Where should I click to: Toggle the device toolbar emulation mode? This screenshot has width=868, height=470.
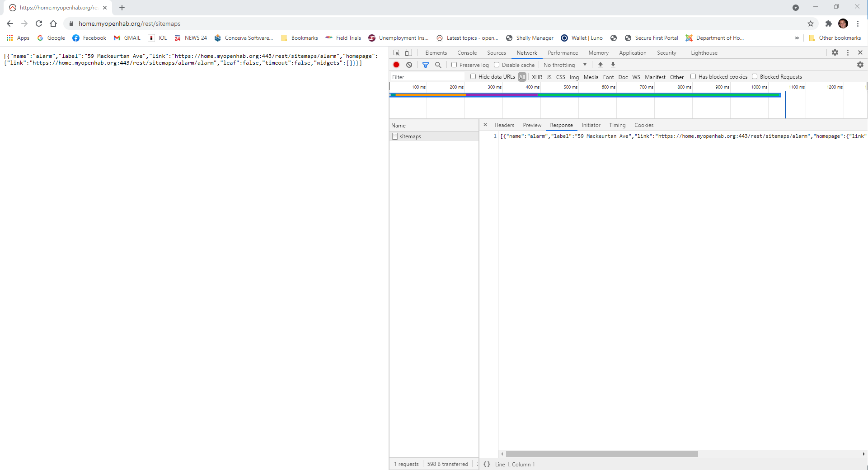(x=408, y=52)
